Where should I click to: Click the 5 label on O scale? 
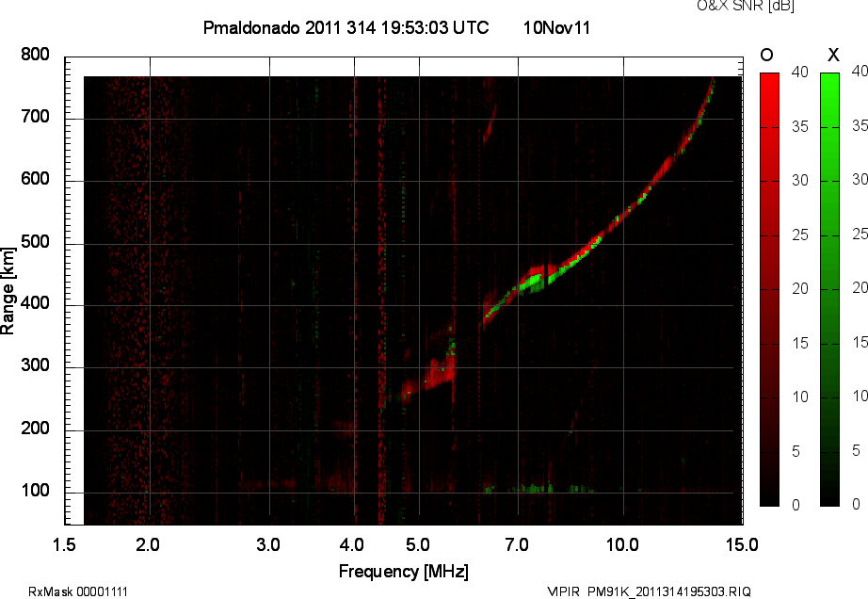click(x=796, y=452)
